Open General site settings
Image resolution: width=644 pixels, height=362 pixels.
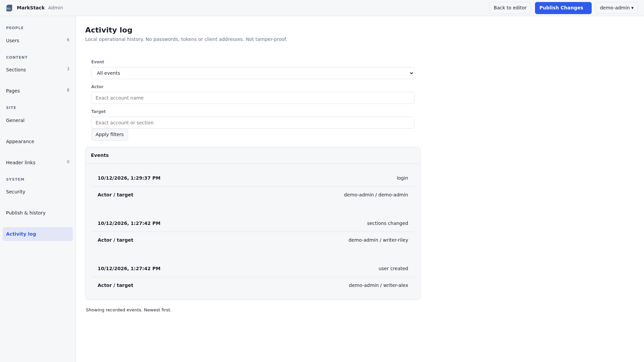(x=38, y=120)
